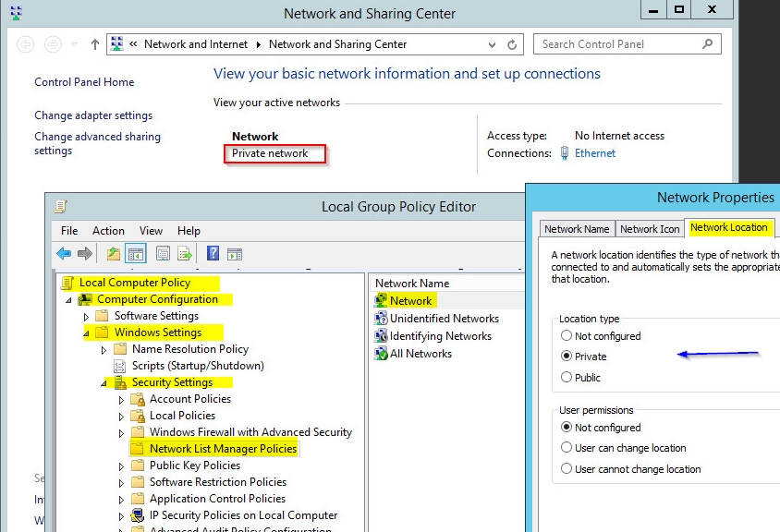The image size is (780, 532).
Task: Switch to the Network Icon tab
Action: (x=650, y=229)
